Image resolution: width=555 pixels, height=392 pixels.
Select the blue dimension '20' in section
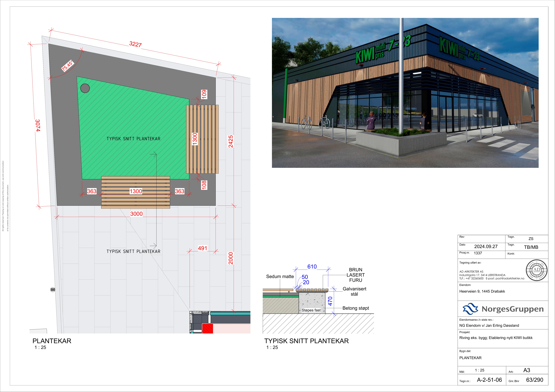(306, 282)
